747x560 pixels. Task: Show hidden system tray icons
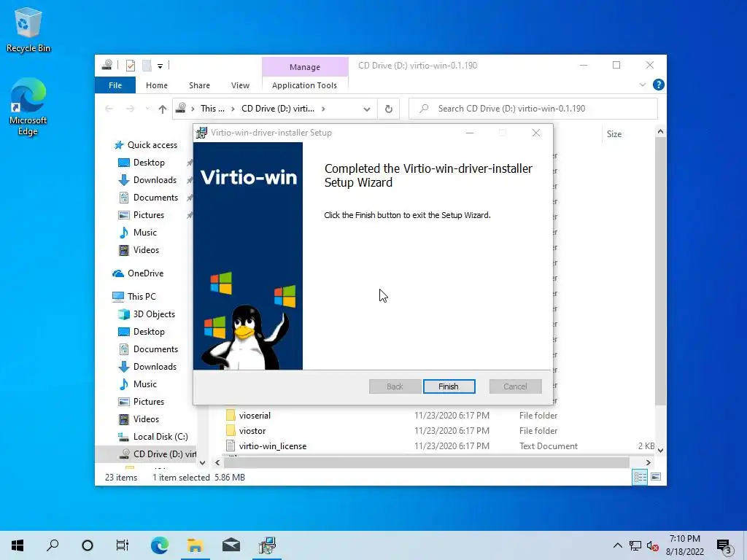pos(617,545)
